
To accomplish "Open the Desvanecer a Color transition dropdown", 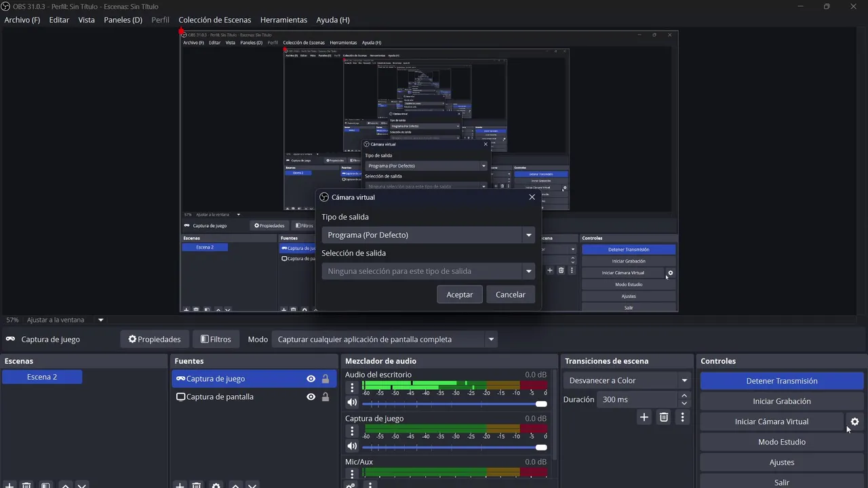I will [627, 381].
